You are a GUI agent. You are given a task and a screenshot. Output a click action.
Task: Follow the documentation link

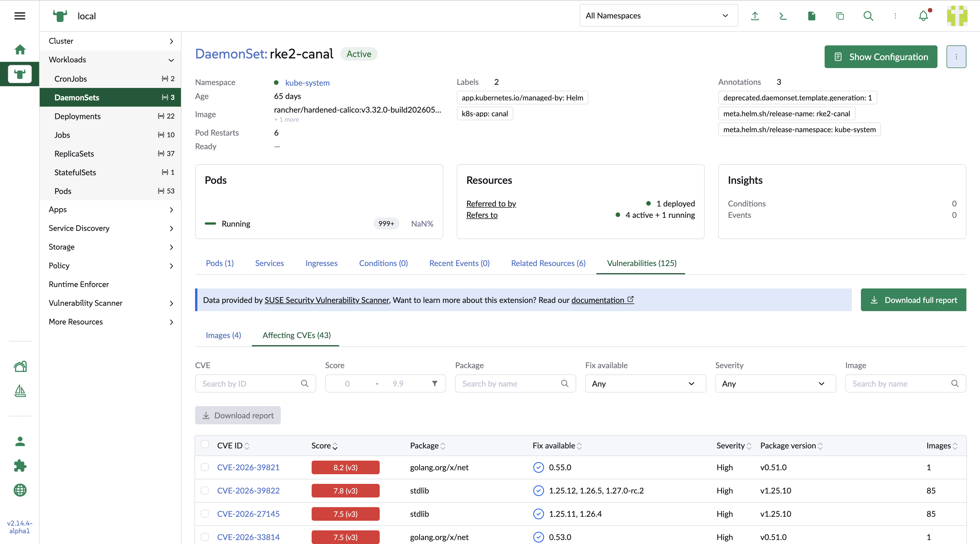602,300
